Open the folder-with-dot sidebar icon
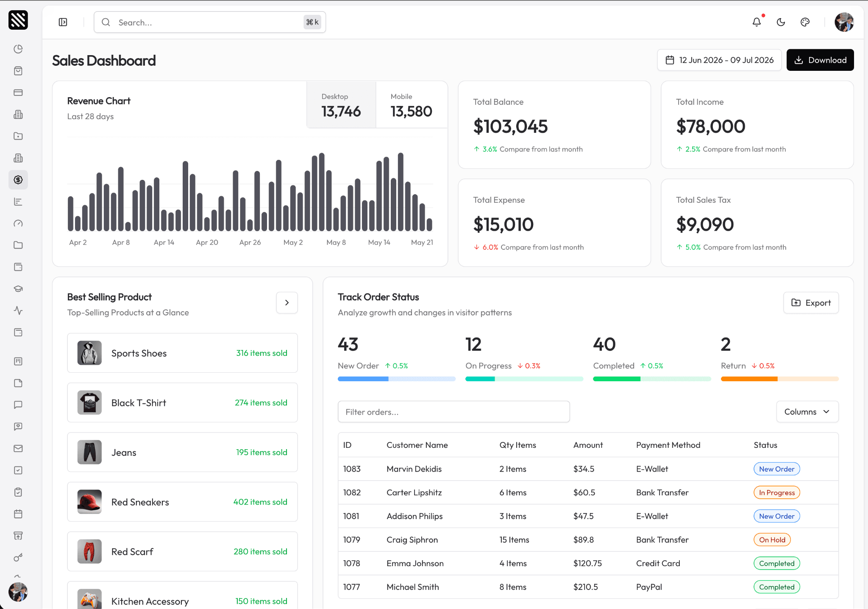This screenshot has width=868, height=609. [18, 136]
